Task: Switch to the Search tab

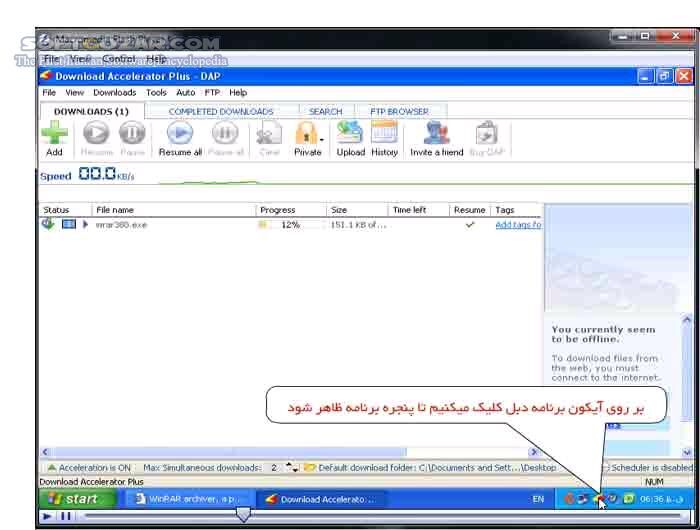Action: click(325, 111)
